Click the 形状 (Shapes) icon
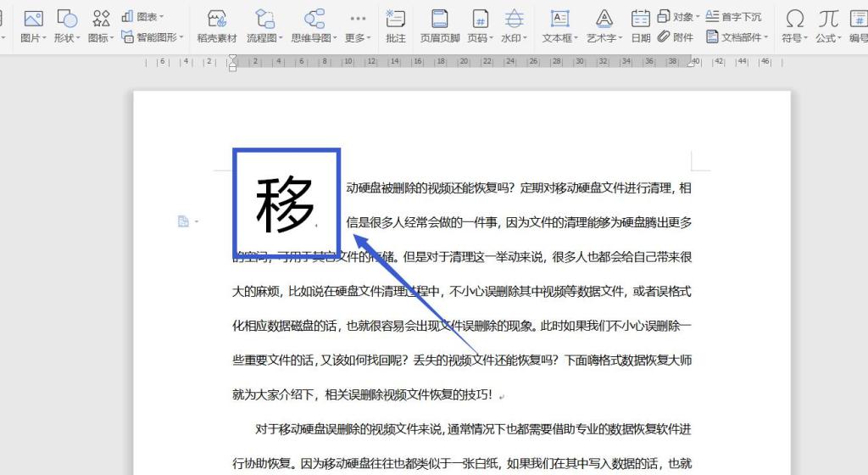868x475 pixels. point(67,20)
